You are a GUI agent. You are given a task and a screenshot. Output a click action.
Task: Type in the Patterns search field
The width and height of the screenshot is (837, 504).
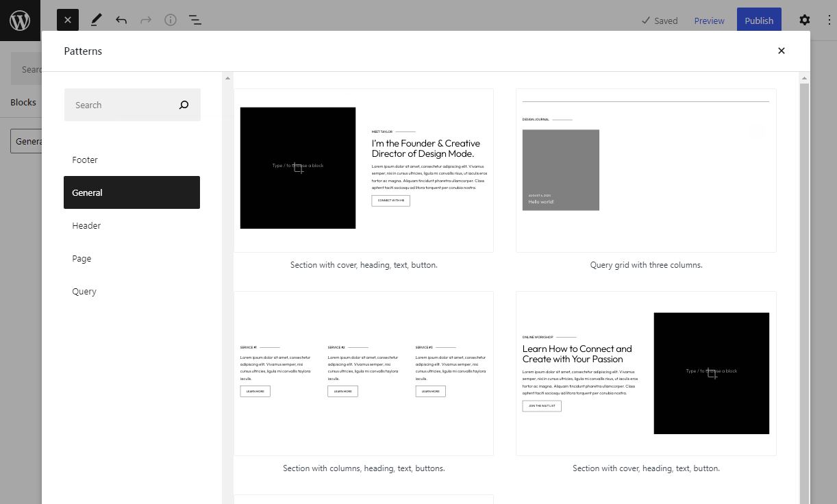click(x=120, y=105)
